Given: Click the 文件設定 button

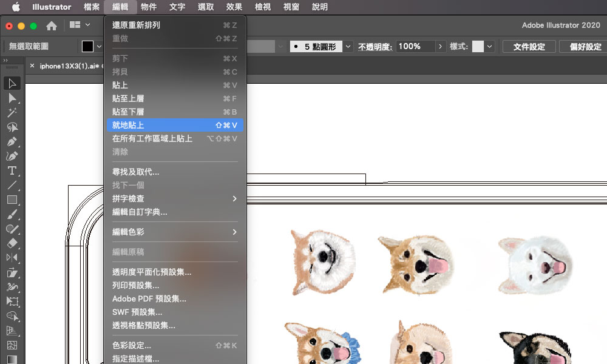Looking at the screenshot, I should 529,46.
